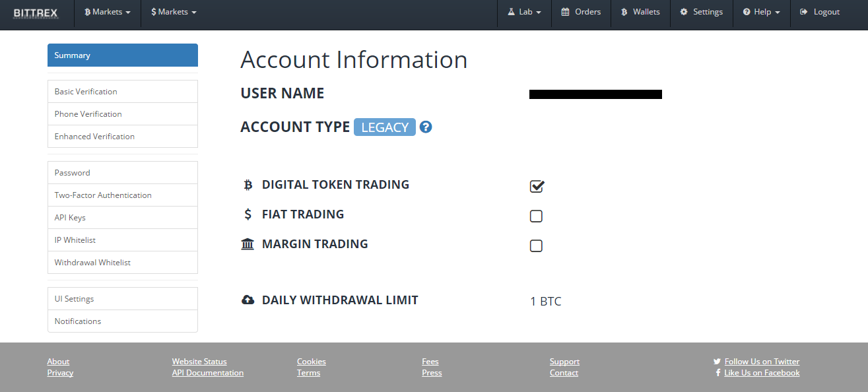
Task: Select the Summary sidebar tab
Action: (x=123, y=55)
